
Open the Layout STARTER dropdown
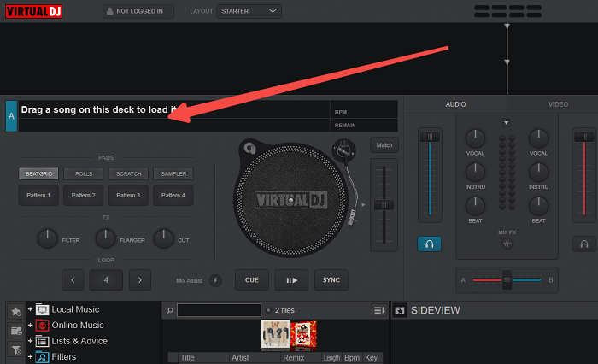(249, 11)
